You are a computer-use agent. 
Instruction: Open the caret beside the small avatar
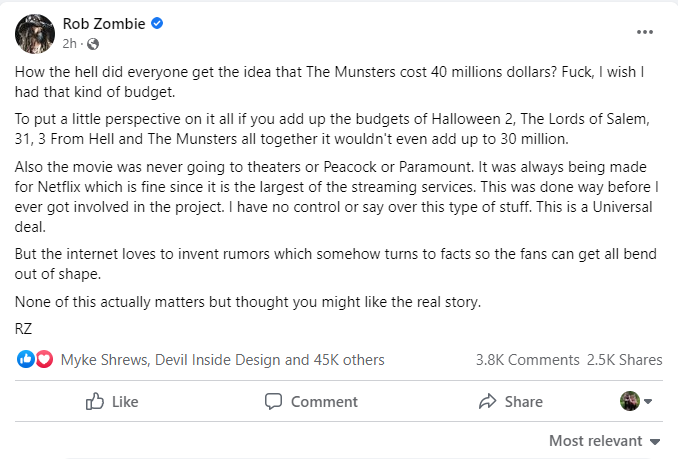[648, 402]
